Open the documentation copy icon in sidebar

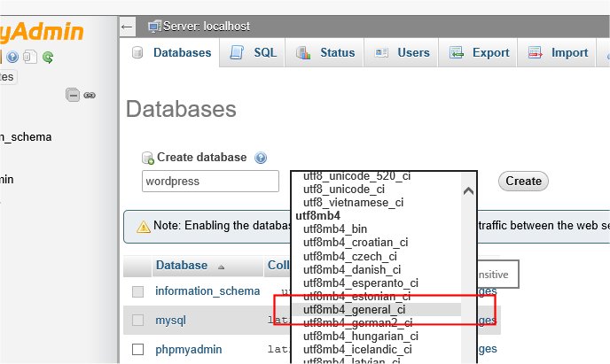click(30, 58)
